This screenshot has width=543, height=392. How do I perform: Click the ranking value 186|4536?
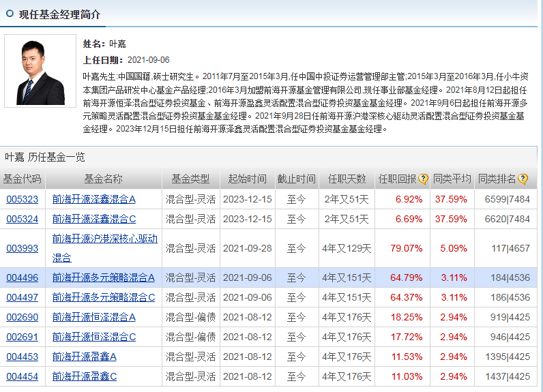coord(510,297)
